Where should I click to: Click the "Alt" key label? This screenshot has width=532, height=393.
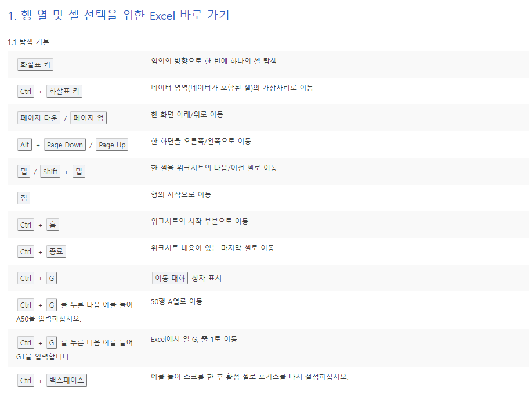pos(25,145)
